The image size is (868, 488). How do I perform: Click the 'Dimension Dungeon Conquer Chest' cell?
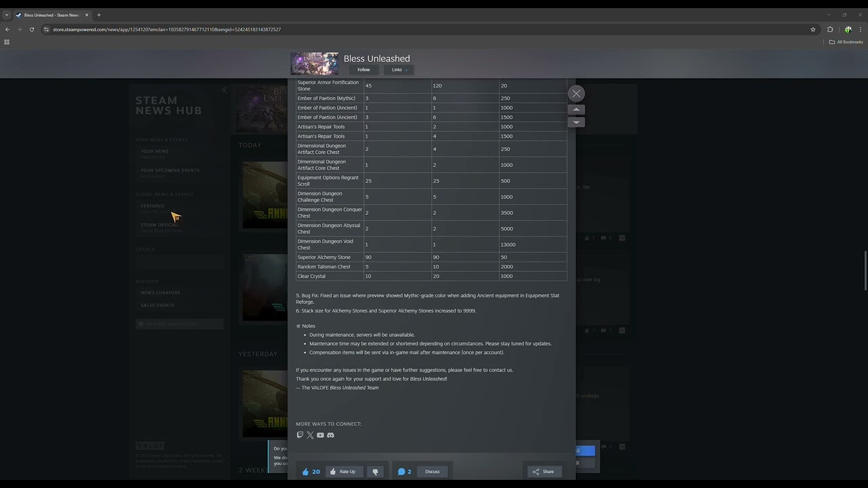330,213
